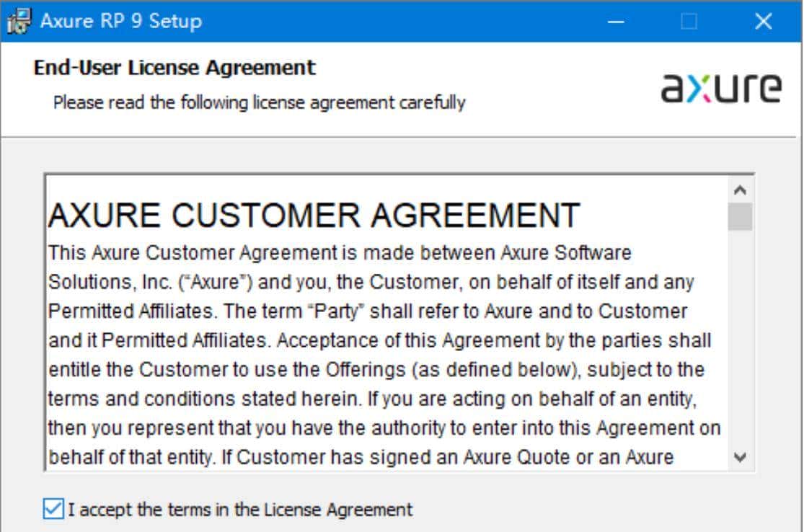Click the "I accept the terms" label text
804x532 pixels.
pos(240,510)
